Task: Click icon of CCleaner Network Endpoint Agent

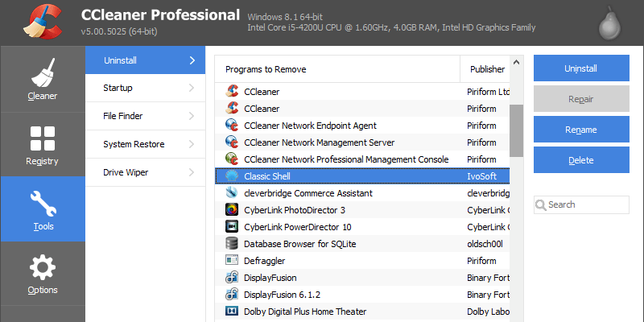Action: click(232, 126)
